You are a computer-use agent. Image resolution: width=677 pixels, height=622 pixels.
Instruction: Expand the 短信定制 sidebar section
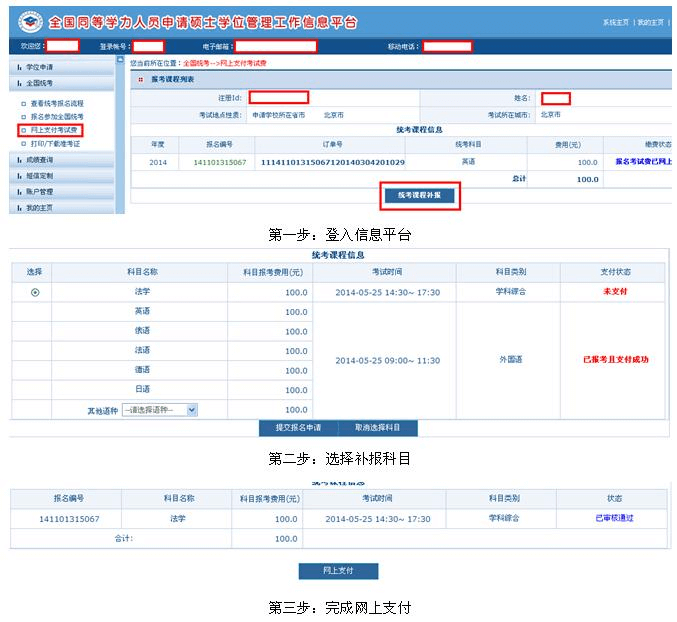pyautogui.click(x=40, y=175)
